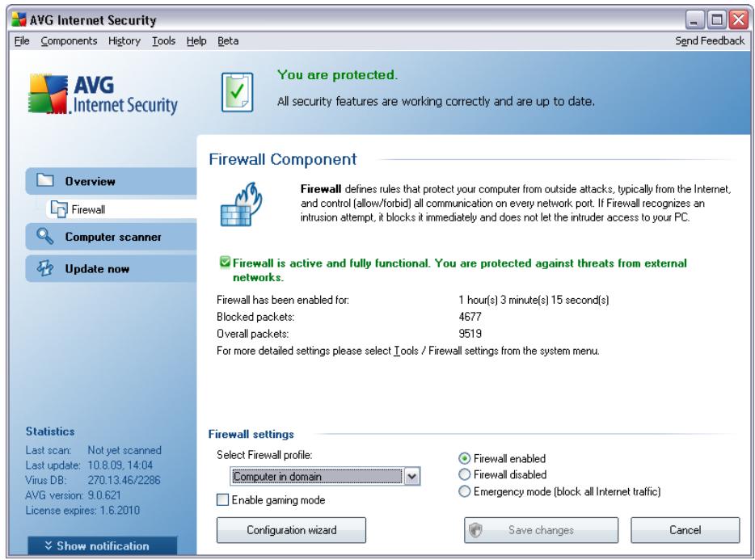The height and width of the screenshot is (560, 755).
Task: Click the Cancel button
Action: tap(685, 530)
